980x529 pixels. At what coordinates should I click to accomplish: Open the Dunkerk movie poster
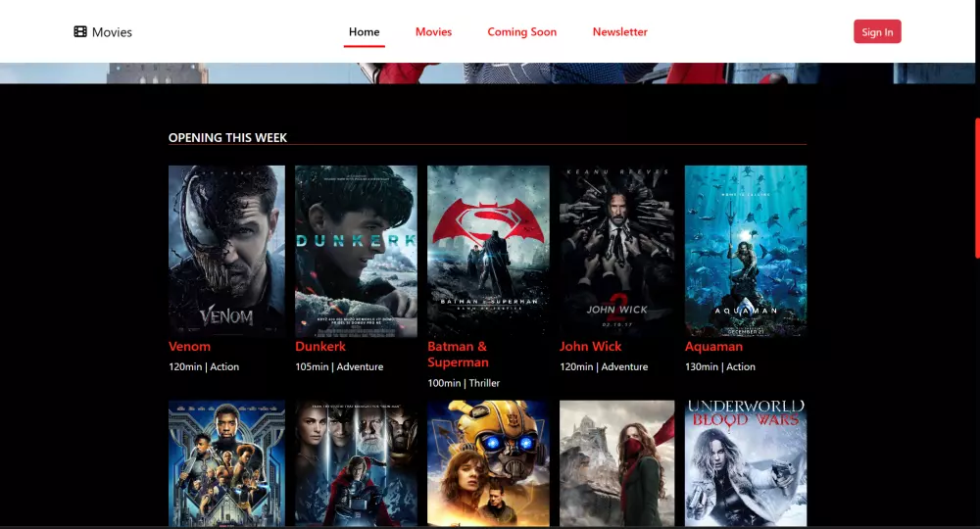(x=357, y=251)
